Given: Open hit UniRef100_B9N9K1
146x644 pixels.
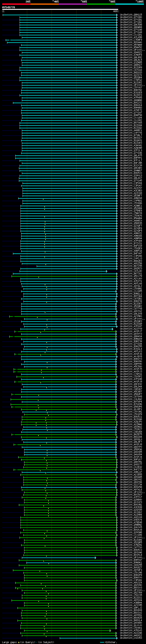Looking at the screenshot, I should pos(131,562).
